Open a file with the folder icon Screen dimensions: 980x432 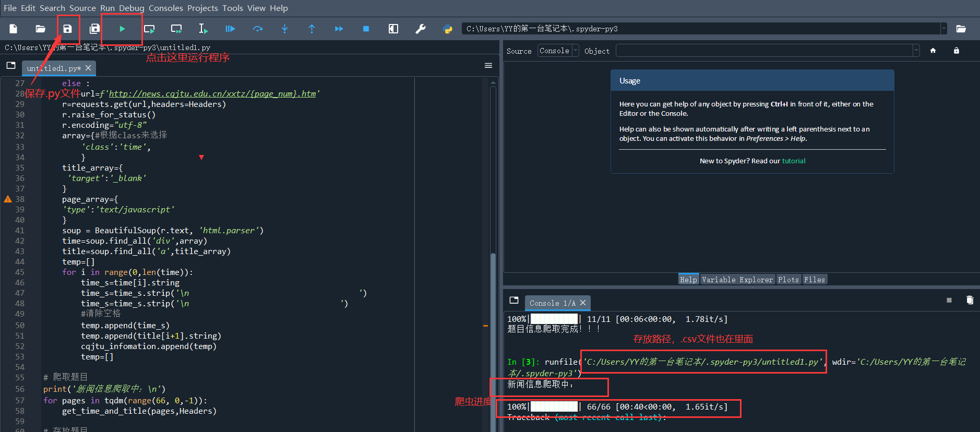(41, 29)
